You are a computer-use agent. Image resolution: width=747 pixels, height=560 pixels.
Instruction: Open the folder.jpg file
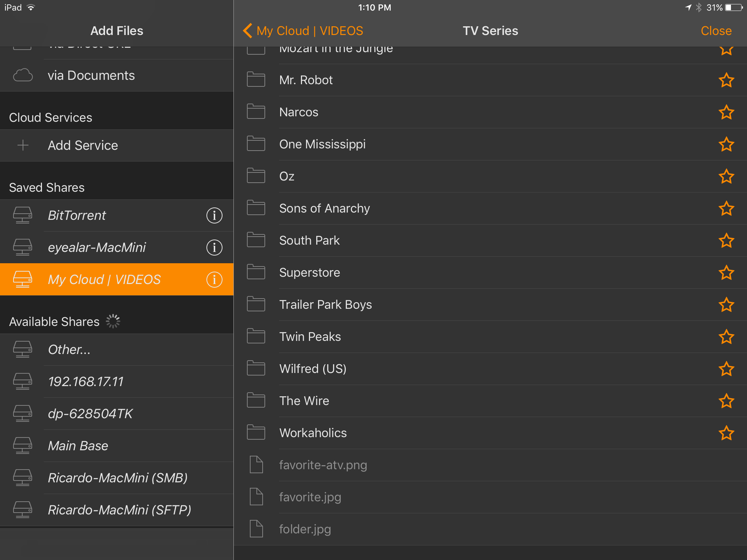tap(305, 529)
